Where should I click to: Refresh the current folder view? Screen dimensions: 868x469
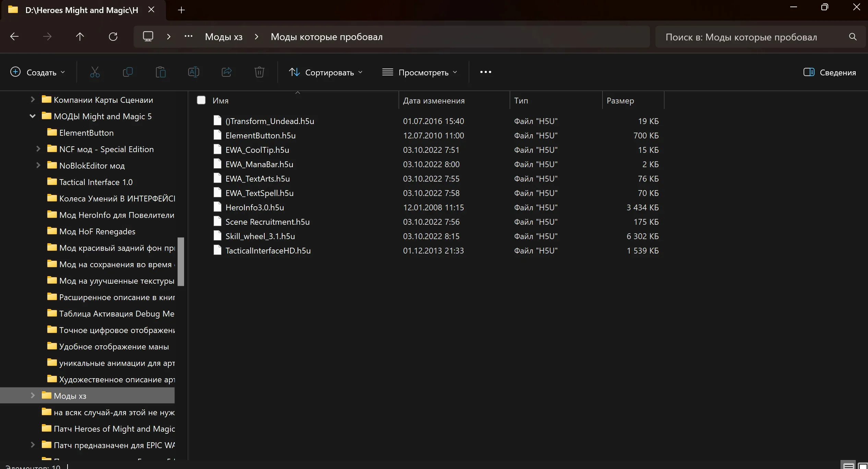point(113,37)
